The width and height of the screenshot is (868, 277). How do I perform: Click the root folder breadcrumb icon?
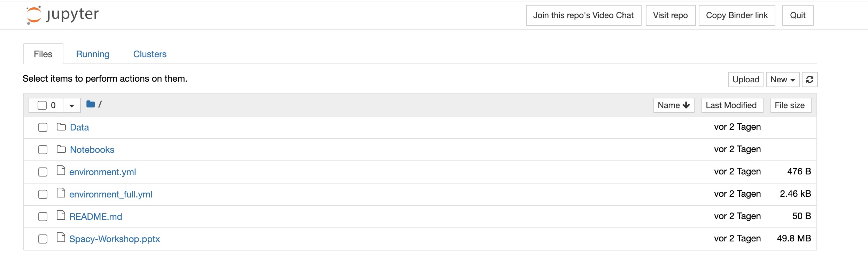point(91,104)
